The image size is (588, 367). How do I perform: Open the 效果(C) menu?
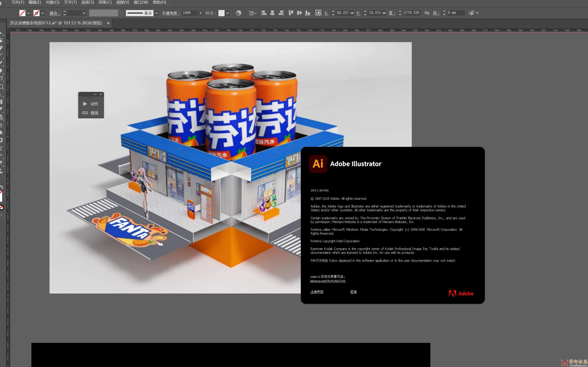[x=105, y=2]
